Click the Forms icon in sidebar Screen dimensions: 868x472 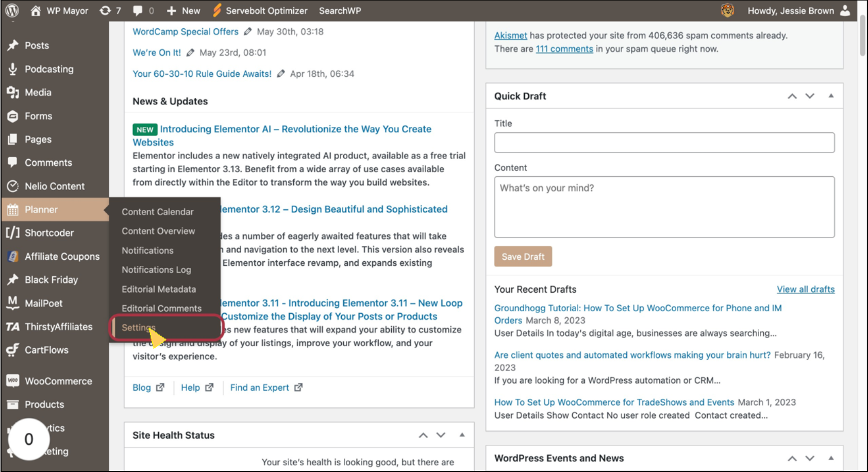click(13, 116)
